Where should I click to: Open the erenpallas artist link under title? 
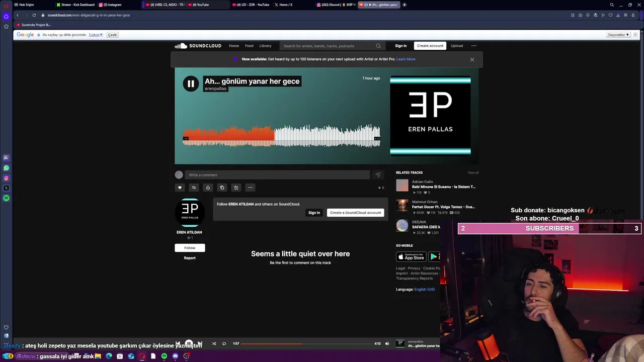pos(215,88)
